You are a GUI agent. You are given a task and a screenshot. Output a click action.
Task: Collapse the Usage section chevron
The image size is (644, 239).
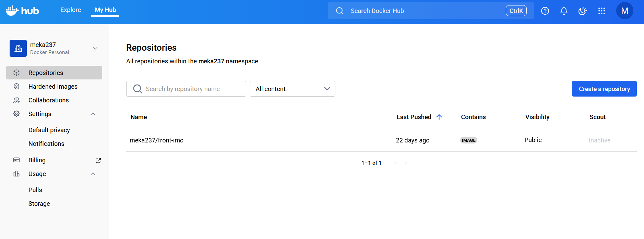click(x=93, y=174)
